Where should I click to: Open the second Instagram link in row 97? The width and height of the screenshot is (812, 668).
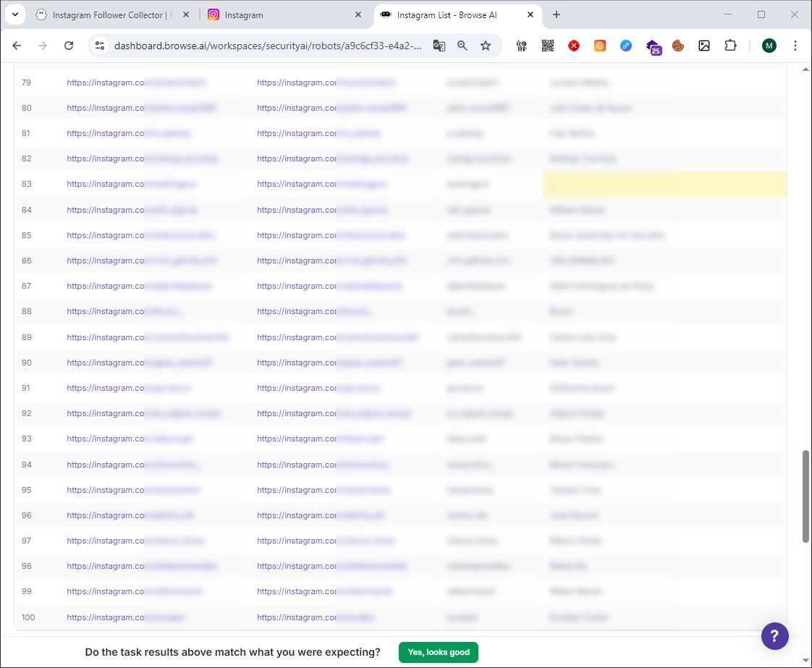326,541
